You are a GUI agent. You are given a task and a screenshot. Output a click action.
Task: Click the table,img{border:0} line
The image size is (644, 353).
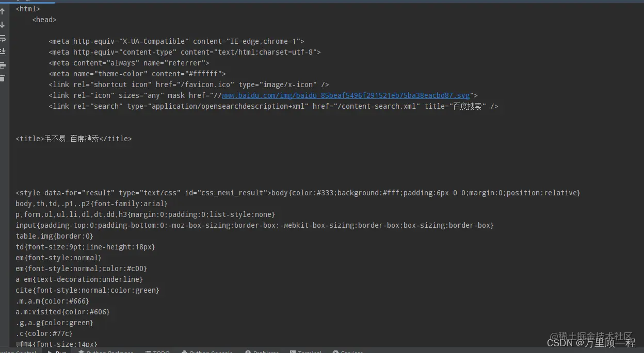(x=55, y=236)
